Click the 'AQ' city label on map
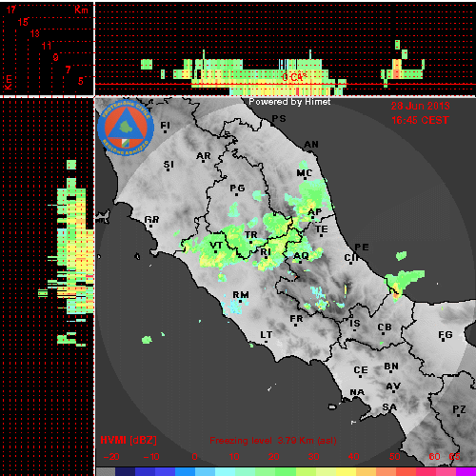This screenshot has height=476, width=476. point(301,256)
